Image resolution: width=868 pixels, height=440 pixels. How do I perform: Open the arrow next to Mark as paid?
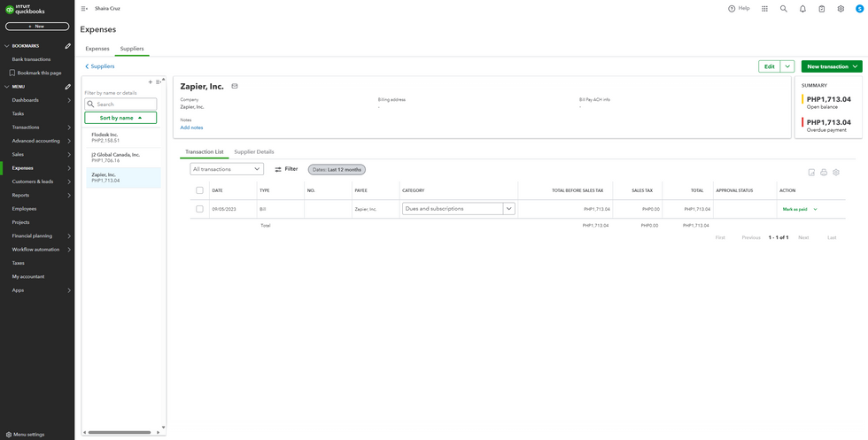point(816,209)
